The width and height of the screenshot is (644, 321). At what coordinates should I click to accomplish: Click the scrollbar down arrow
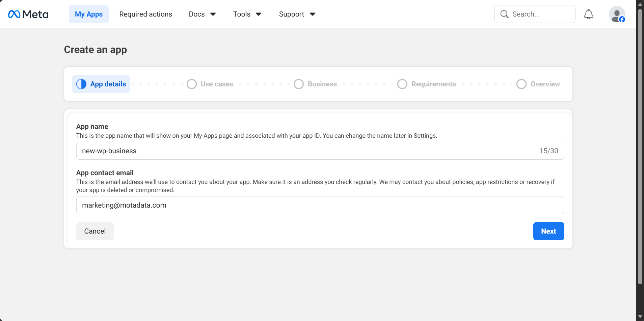[640, 317]
